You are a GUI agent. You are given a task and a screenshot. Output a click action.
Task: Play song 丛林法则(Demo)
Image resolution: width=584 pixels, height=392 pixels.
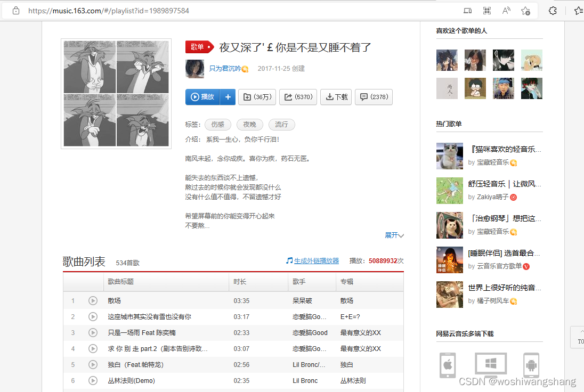click(93, 381)
